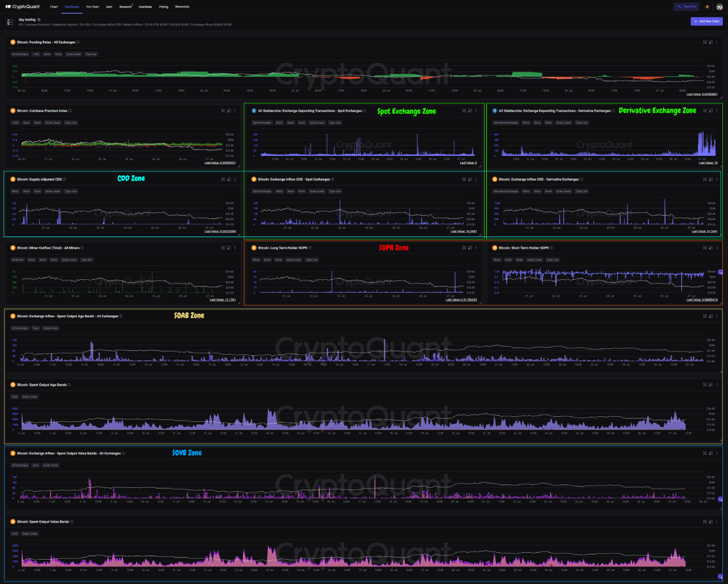
Task: Click the Add New Chart button
Action: 706,21
